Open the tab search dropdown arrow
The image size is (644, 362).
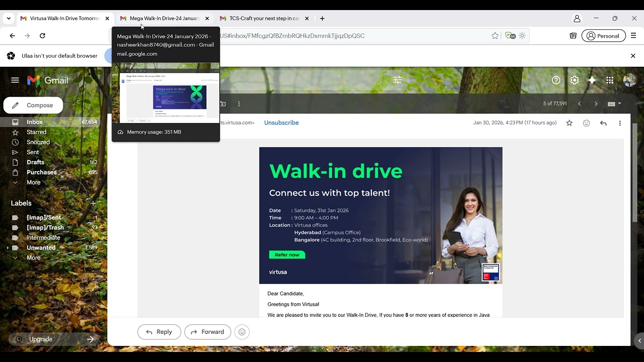pyautogui.click(x=9, y=19)
